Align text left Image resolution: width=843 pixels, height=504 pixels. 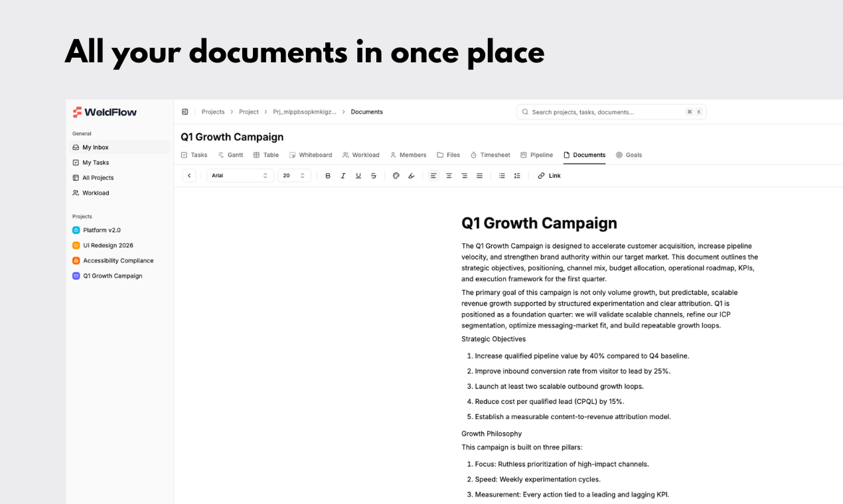[x=433, y=176]
